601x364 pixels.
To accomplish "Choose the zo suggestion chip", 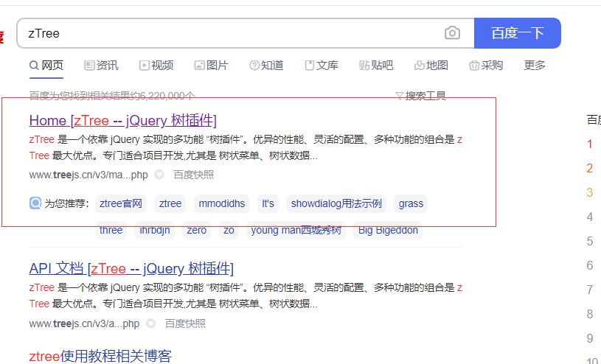I will [229, 231].
